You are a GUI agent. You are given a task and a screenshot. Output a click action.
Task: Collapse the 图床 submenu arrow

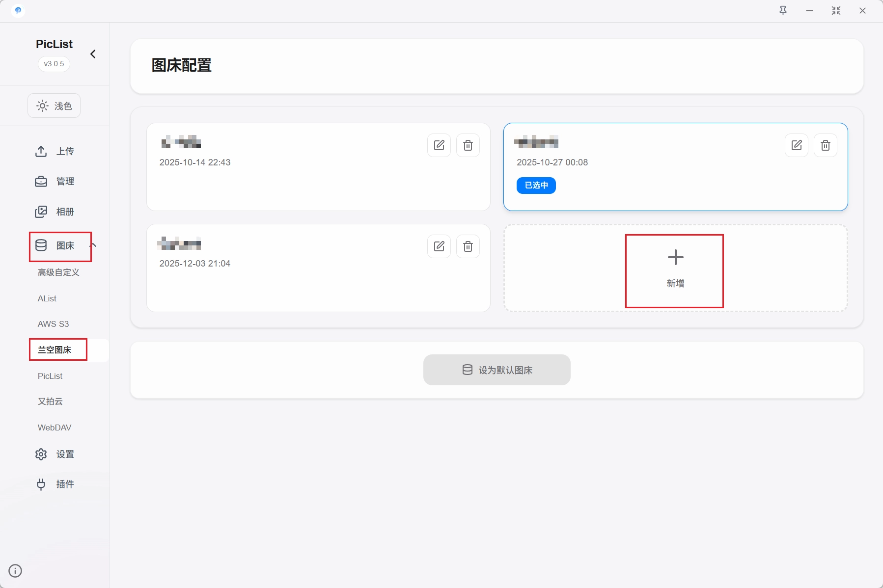tap(93, 245)
